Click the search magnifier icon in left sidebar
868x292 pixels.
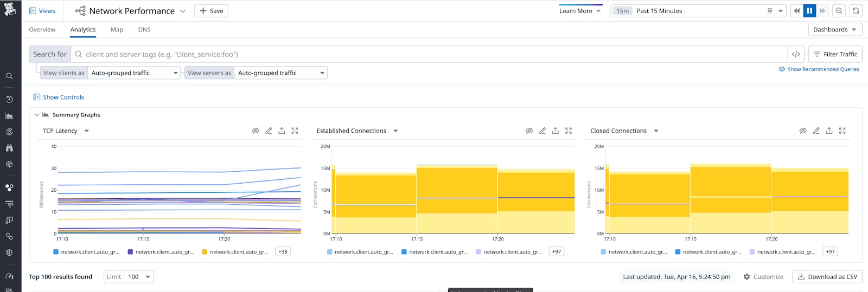9,76
